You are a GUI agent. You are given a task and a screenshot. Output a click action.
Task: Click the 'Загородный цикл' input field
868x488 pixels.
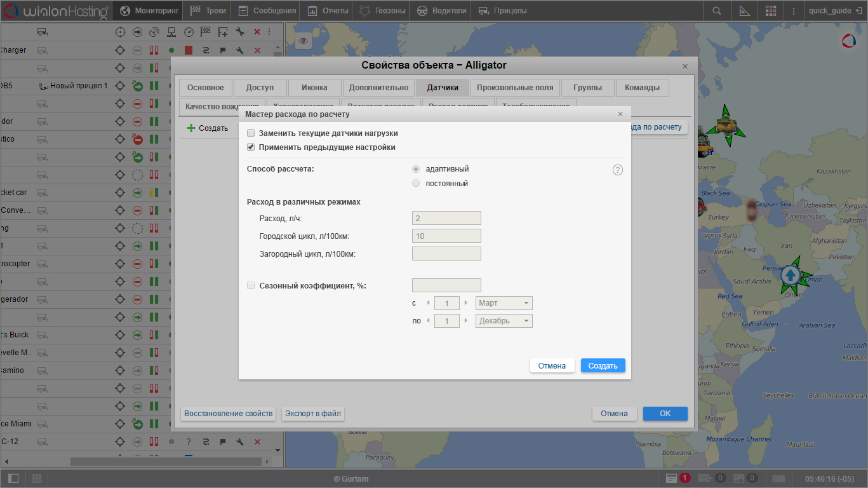click(446, 254)
